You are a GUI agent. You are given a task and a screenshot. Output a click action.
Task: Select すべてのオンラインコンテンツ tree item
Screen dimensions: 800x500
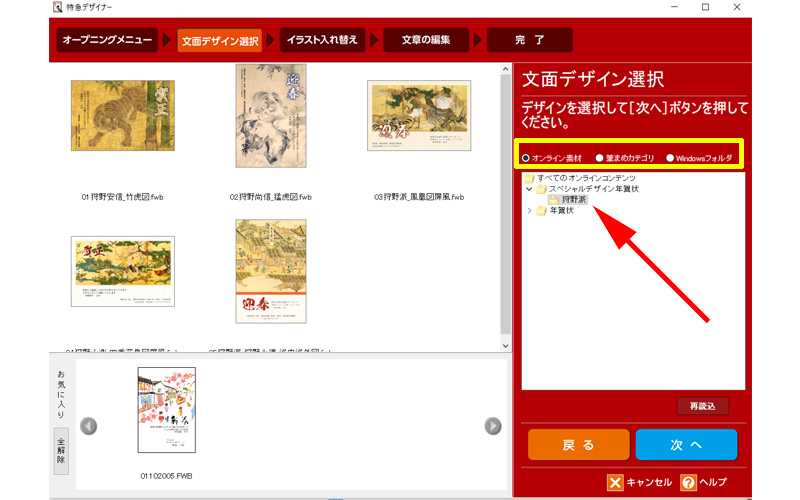click(x=586, y=178)
